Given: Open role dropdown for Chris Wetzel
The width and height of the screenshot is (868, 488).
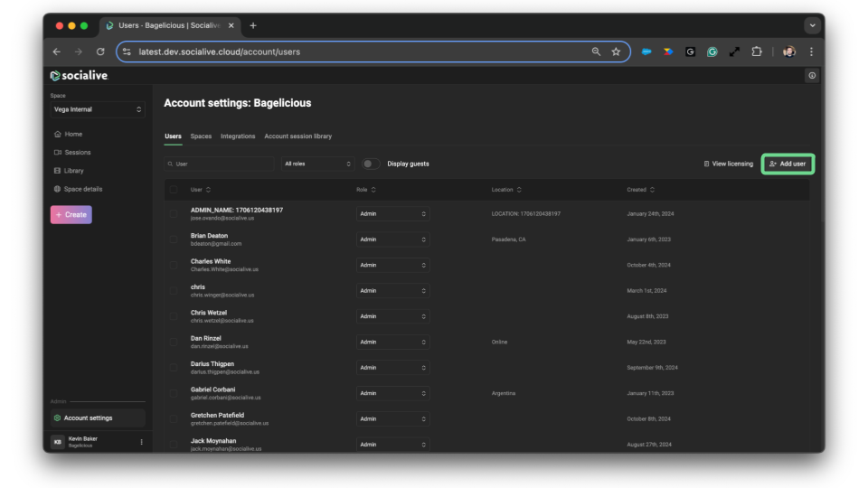Looking at the screenshot, I should coord(392,316).
